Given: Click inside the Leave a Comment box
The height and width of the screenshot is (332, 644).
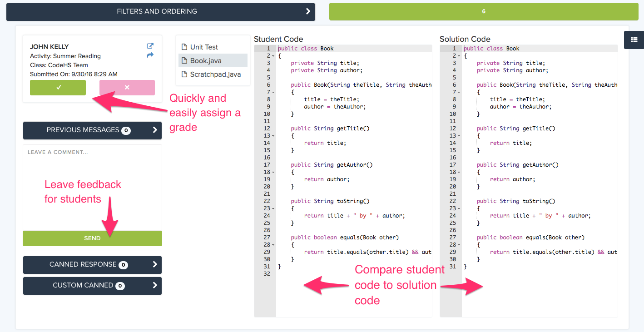Looking at the screenshot, I should [x=92, y=188].
